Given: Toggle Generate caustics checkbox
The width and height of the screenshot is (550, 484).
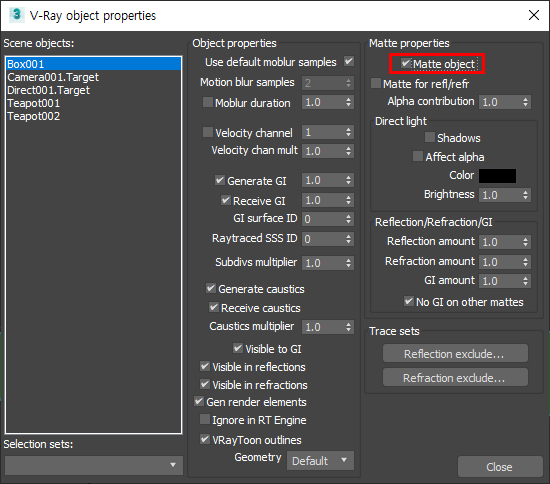Looking at the screenshot, I should [x=211, y=288].
